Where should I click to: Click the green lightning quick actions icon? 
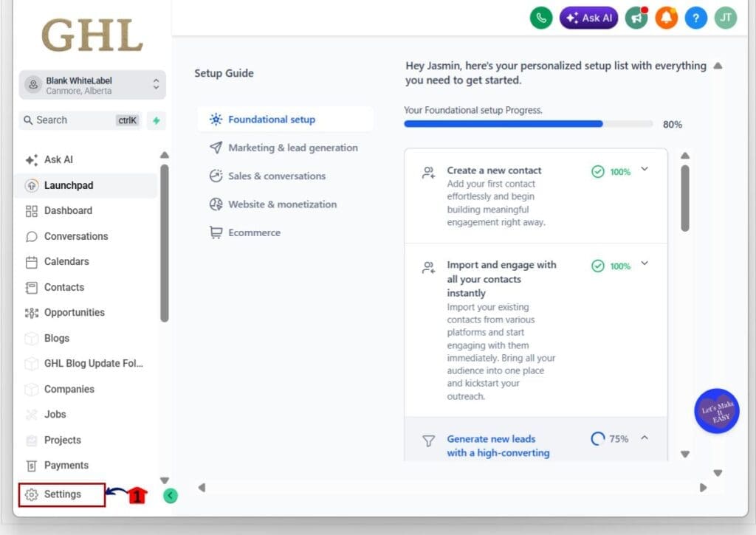click(x=157, y=120)
